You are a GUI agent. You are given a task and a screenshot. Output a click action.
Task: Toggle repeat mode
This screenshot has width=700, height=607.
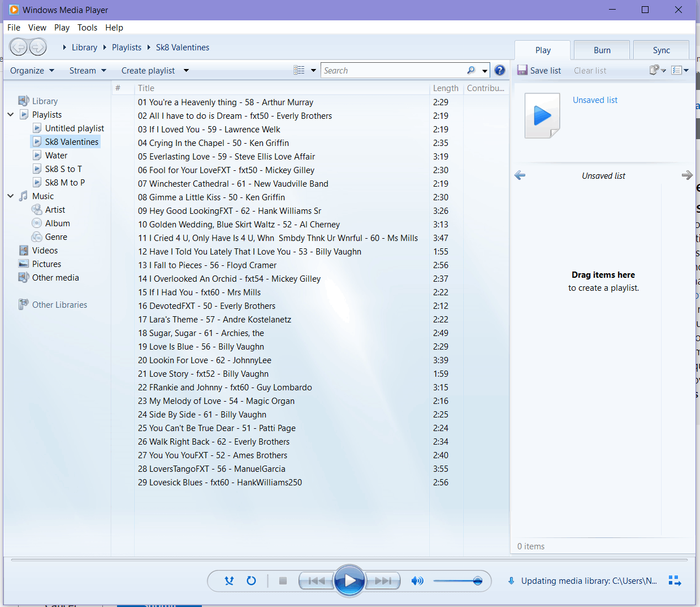coord(251,580)
